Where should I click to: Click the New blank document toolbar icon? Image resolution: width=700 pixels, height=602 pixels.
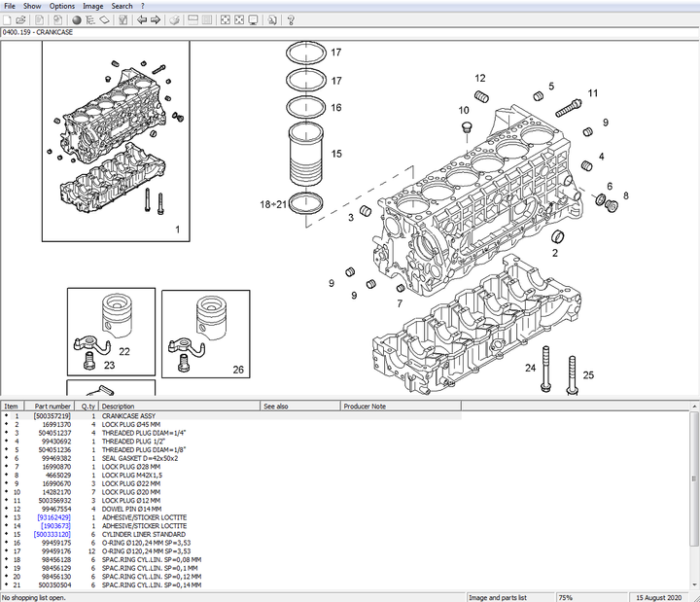[7, 20]
